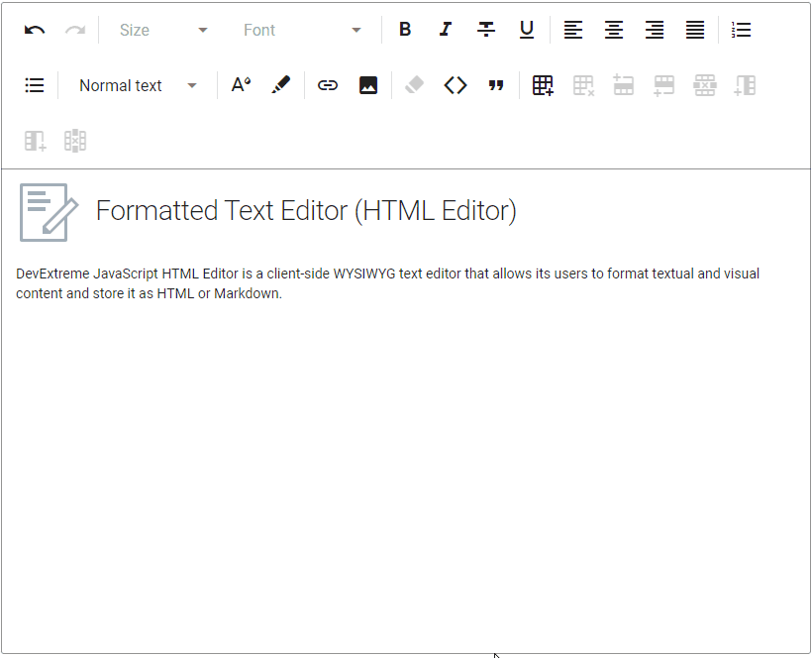Toggle underline formatting

tap(527, 30)
